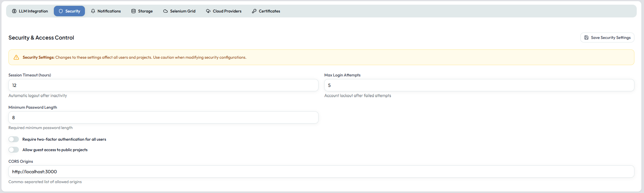
Task: Click the CORS Origins input field
Action: coord(321,171)
